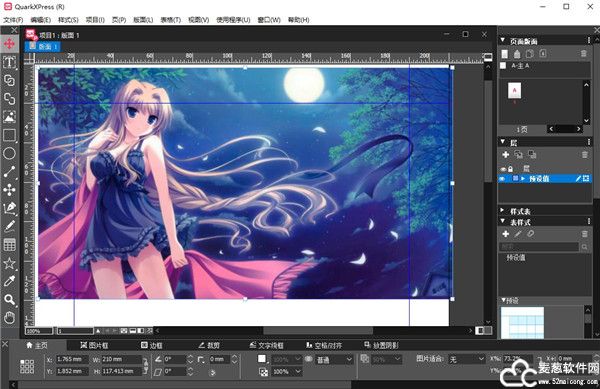This screenshot has width=600, height=389.
Task: Open the blend mode dropdown showing 普通
Action: pos(334,360)
